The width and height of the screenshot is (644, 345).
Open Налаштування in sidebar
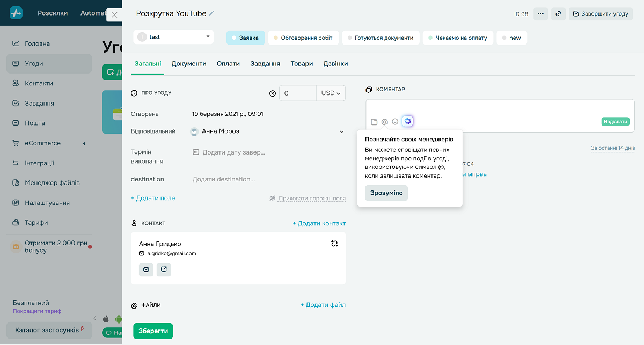(49, 203)
